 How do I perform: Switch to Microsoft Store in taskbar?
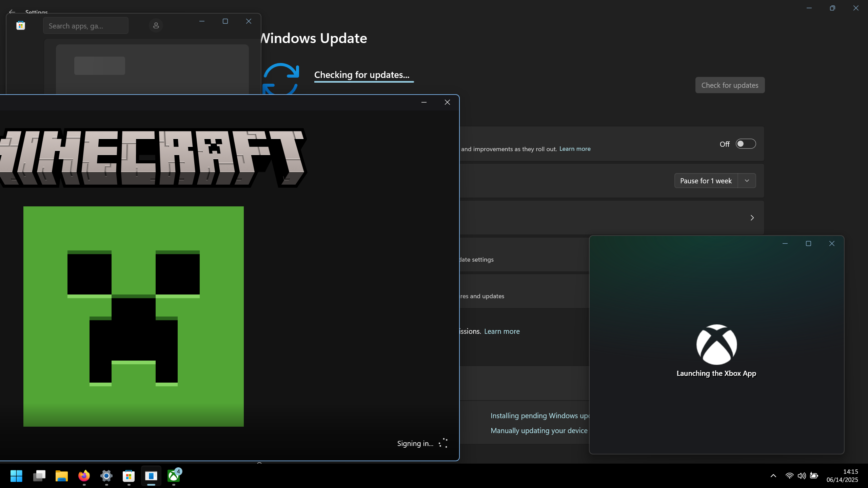click(129, 476)
